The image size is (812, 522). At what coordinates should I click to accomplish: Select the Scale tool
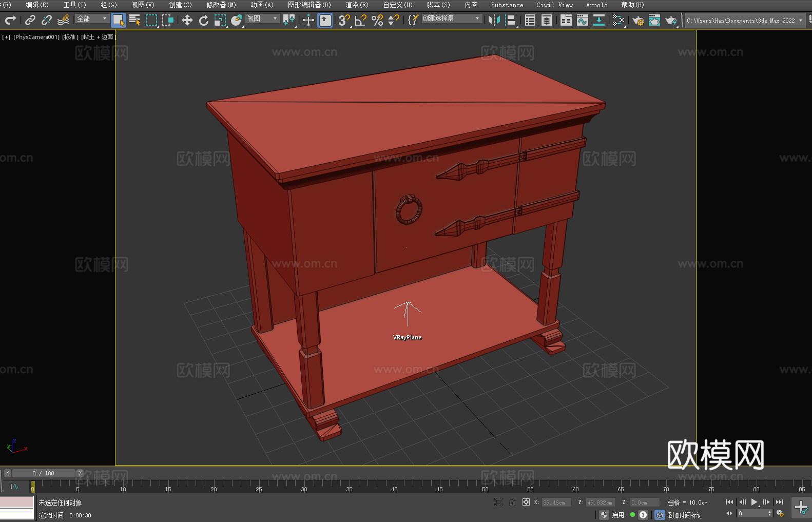click(220, 20)
